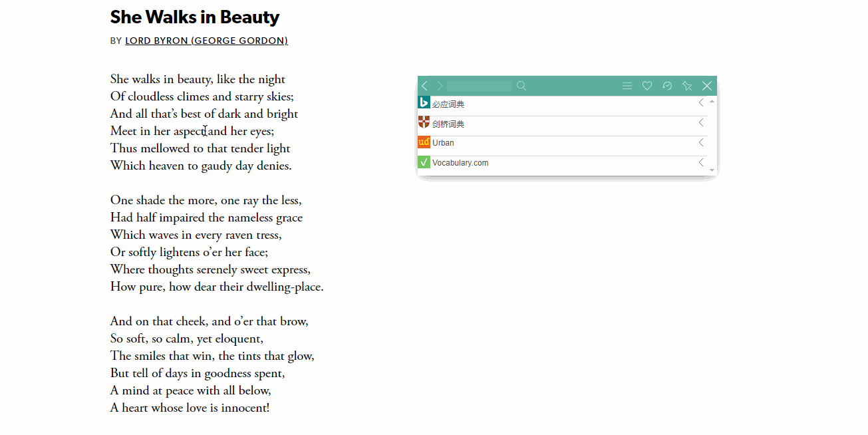Click the Urban Dictionary ud icon
Viewport: 868px width, 435px height.
point(424,142)
